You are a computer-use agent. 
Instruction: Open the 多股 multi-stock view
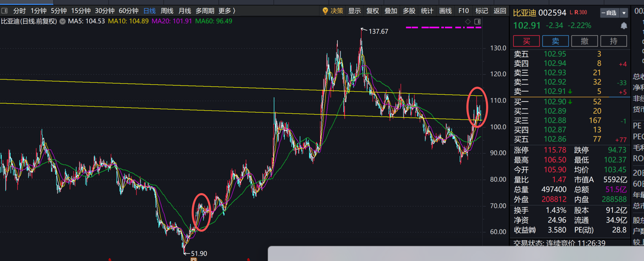click(409, 10)
